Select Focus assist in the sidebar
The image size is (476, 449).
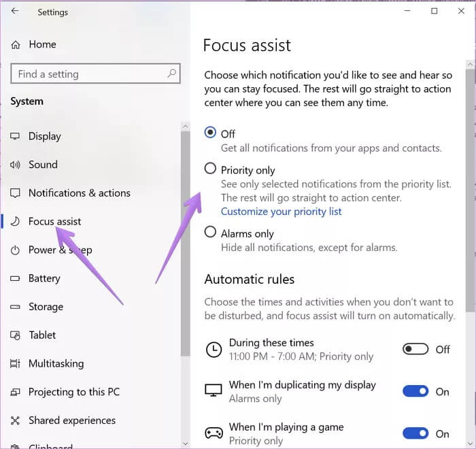click(x=54, y=222)
